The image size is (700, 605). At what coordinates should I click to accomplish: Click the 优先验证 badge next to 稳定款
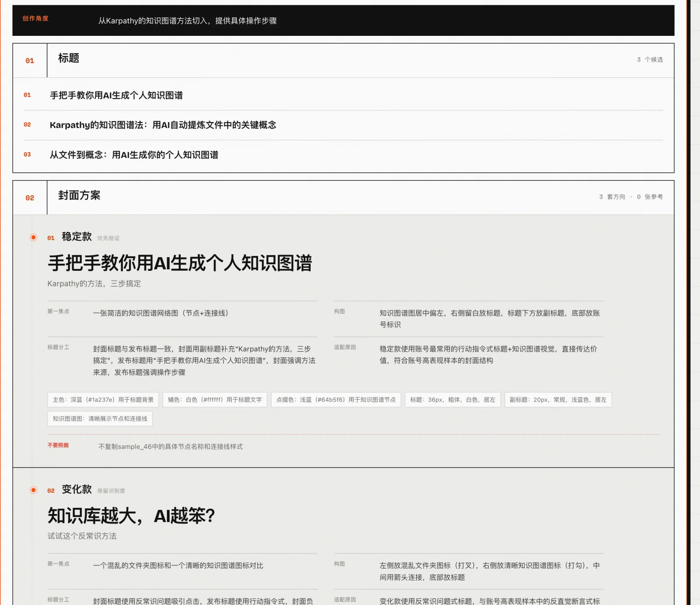108,238
